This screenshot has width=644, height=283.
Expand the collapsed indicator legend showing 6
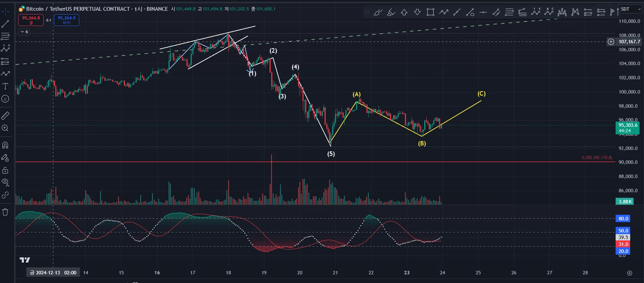point(24,32)
